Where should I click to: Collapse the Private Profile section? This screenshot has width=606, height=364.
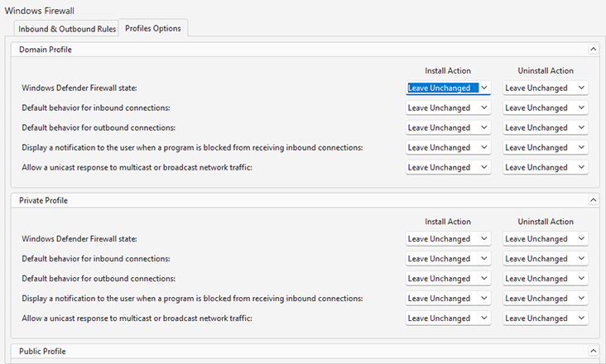[592, 200]
